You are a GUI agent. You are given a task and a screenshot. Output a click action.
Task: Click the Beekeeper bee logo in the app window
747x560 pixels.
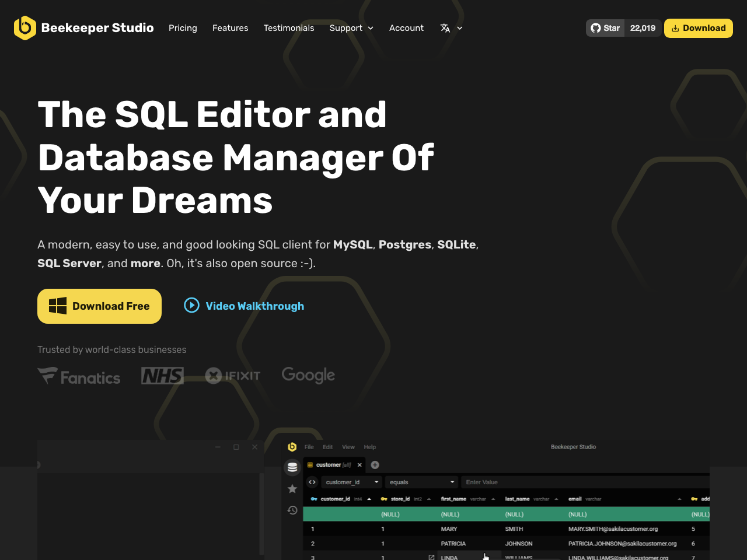(x=291, y=447)
